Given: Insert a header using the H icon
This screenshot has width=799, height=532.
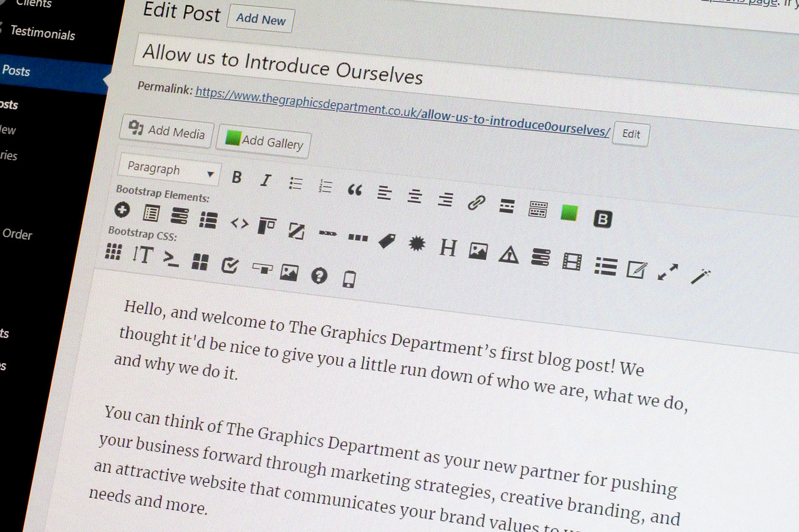Looking at the screenshot, I should coord(448,247).
